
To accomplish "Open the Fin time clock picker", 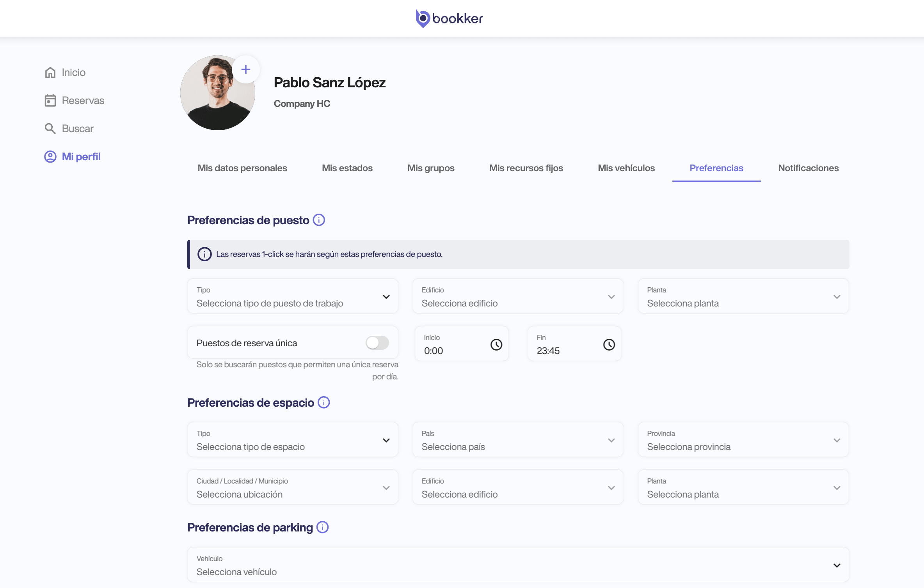I will coord(609,344).
